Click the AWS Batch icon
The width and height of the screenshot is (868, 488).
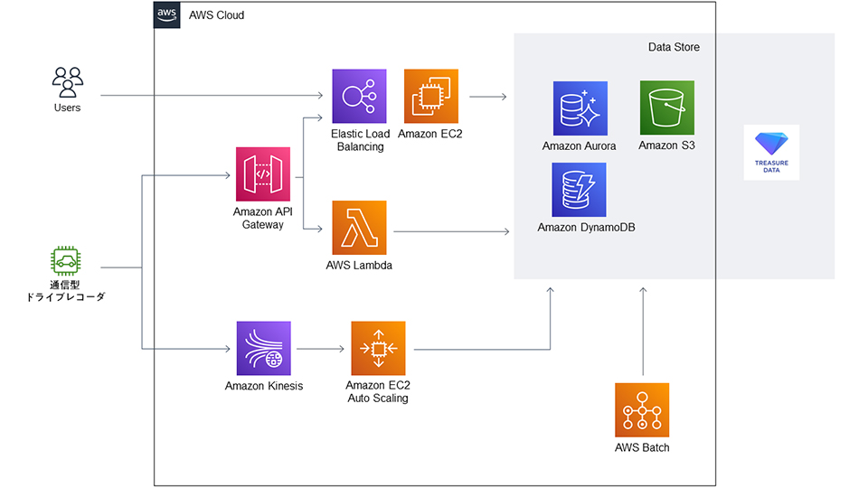[x=642, y=410]
